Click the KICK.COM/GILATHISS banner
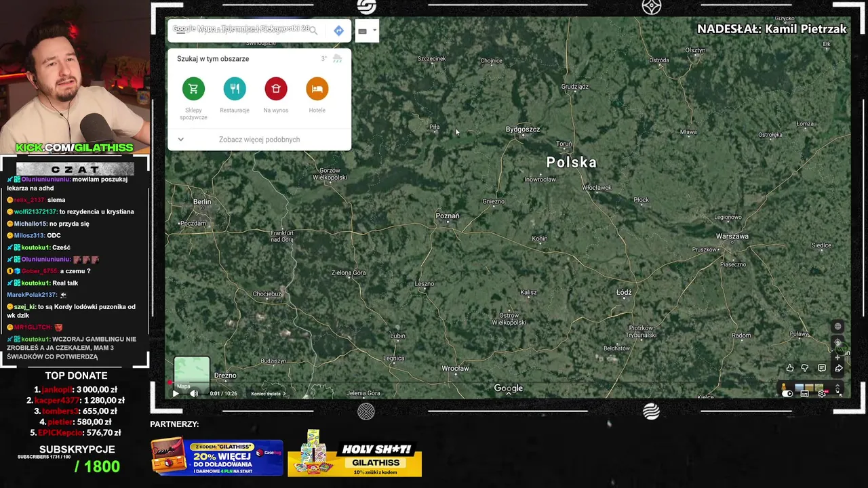Image resolution: width=868 pixels, height=488 pixels. click(x=75, y=147)
